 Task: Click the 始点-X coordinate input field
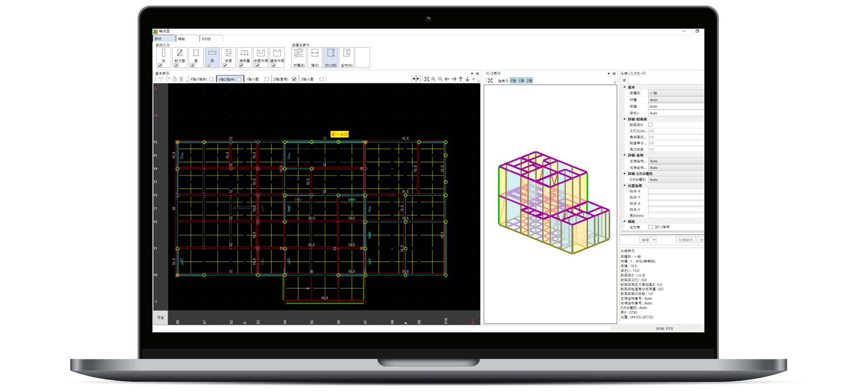pyautogui.click(x=676, y=191)
